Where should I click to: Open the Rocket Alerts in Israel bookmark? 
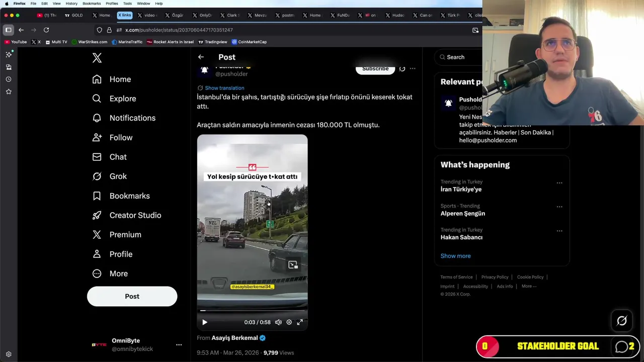point(170,42)
